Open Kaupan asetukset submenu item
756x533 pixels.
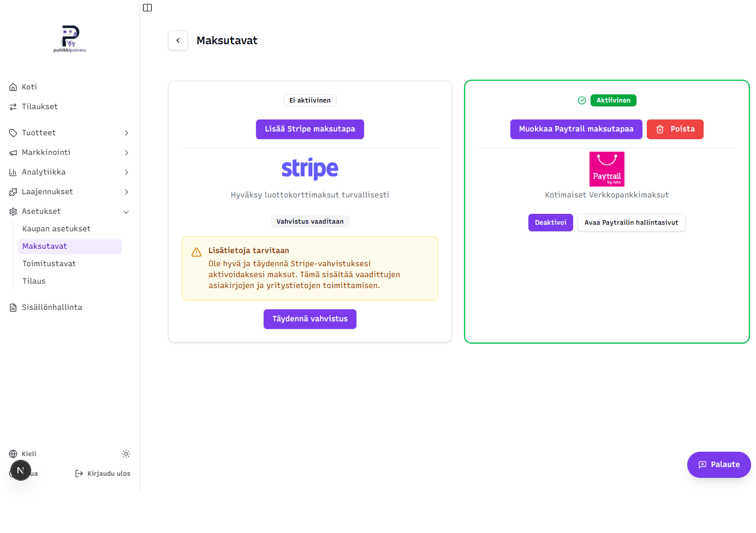(x=70, y=229)
